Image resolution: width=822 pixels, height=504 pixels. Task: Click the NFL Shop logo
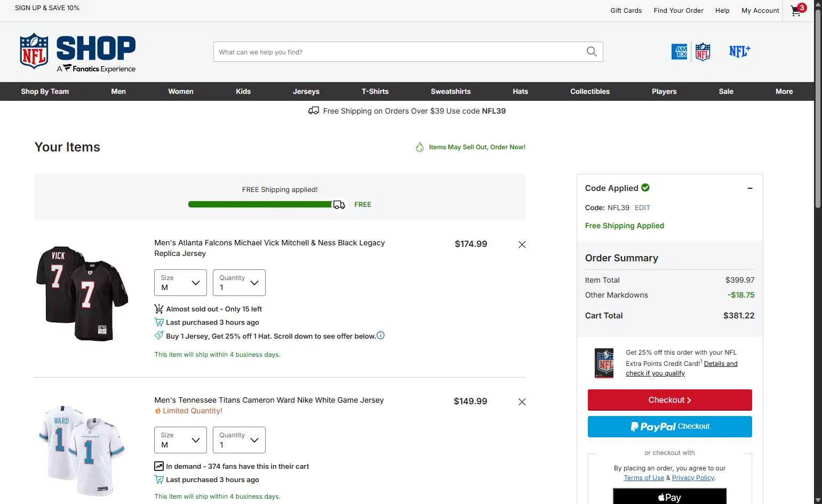point(78,53)
